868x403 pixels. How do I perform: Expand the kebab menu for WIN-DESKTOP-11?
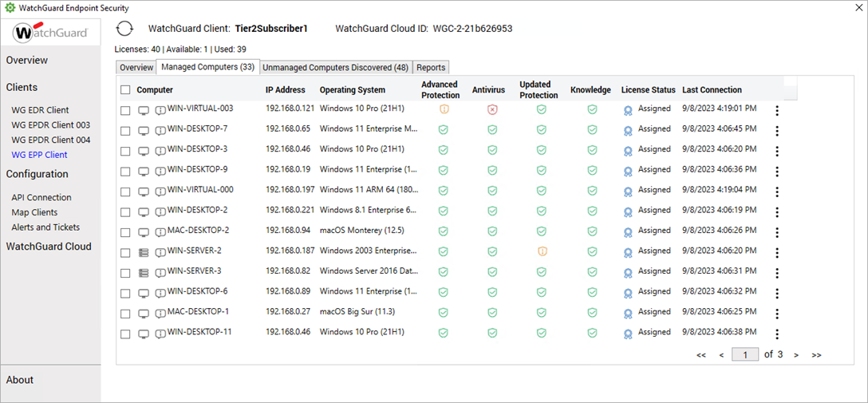pyautogui.click(x=777, y=334)
